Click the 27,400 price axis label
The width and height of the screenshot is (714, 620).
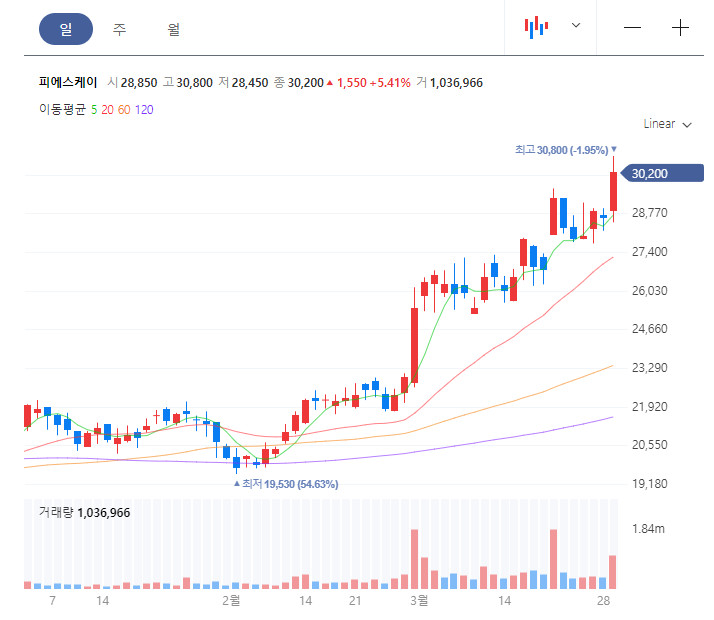pos(649,252)
